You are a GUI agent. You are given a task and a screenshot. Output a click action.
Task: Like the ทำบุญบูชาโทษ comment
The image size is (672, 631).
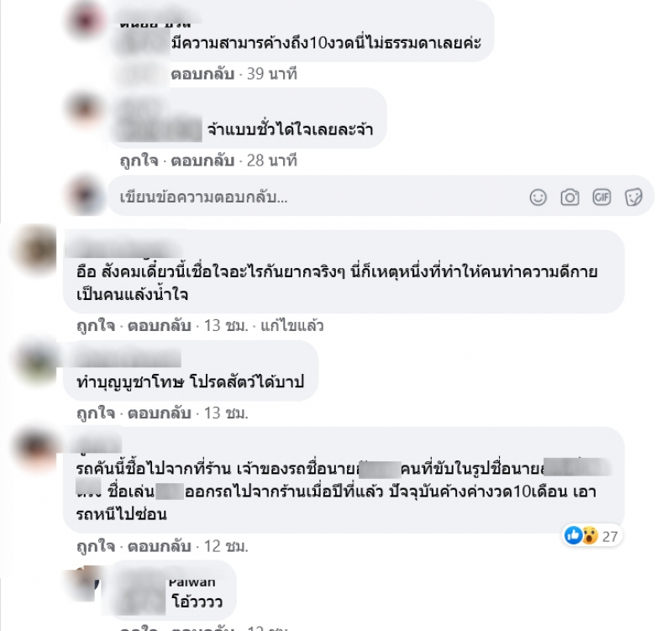(96, 413)
